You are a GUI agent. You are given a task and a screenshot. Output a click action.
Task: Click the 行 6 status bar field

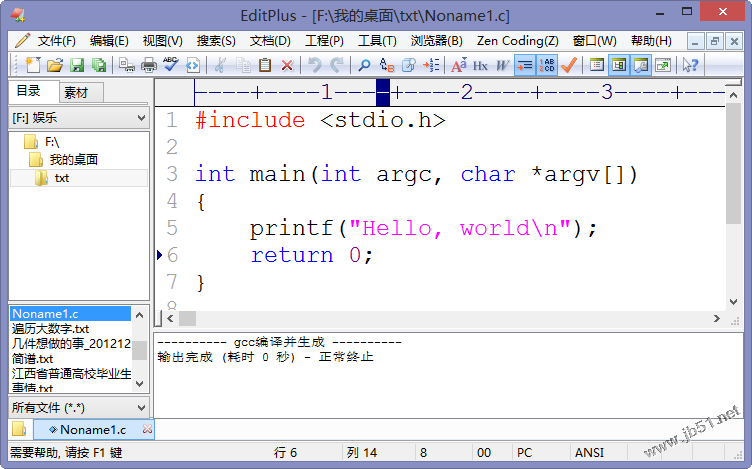point(286,453)
